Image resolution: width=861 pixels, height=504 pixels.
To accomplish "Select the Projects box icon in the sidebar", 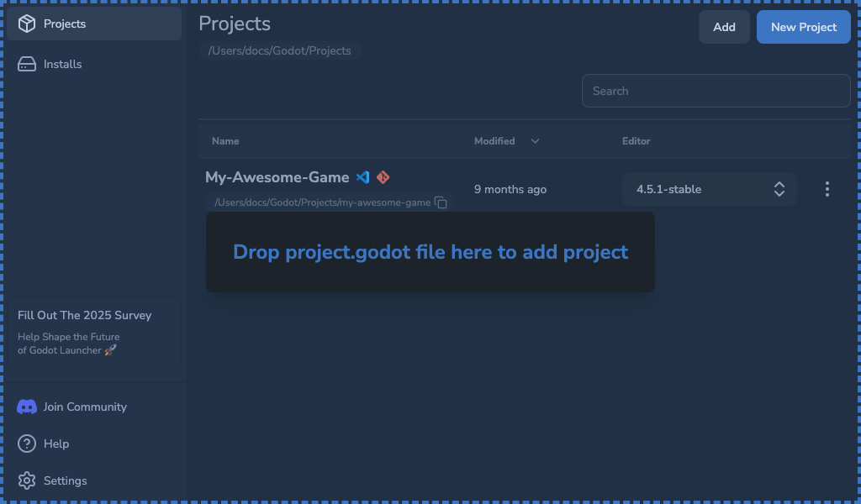I will click(x=25, y=24).
